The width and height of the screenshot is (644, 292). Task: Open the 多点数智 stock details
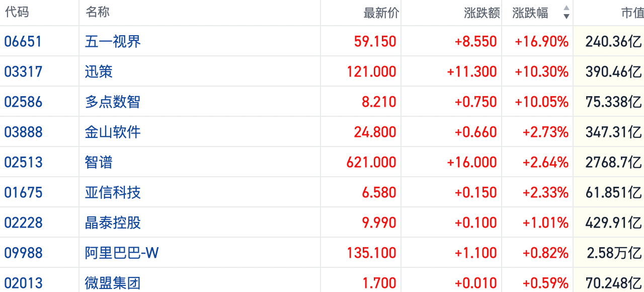pyautogui.click(x=113, y=102)
